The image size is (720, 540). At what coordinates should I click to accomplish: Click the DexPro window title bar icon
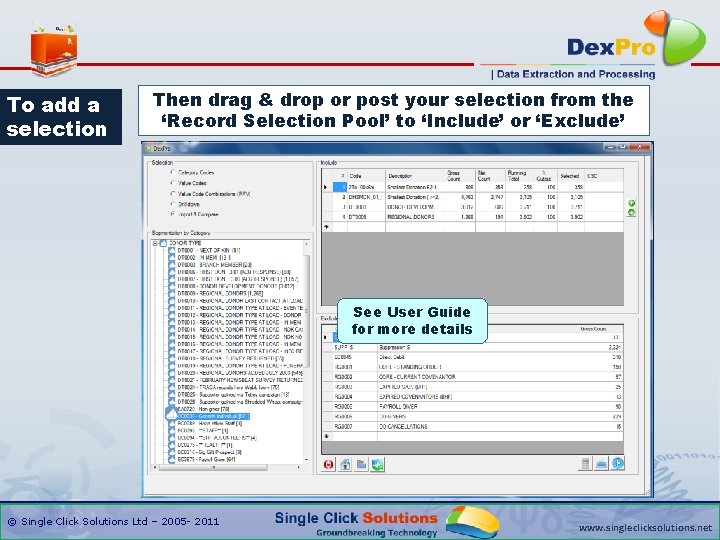(x=148, y=148)
